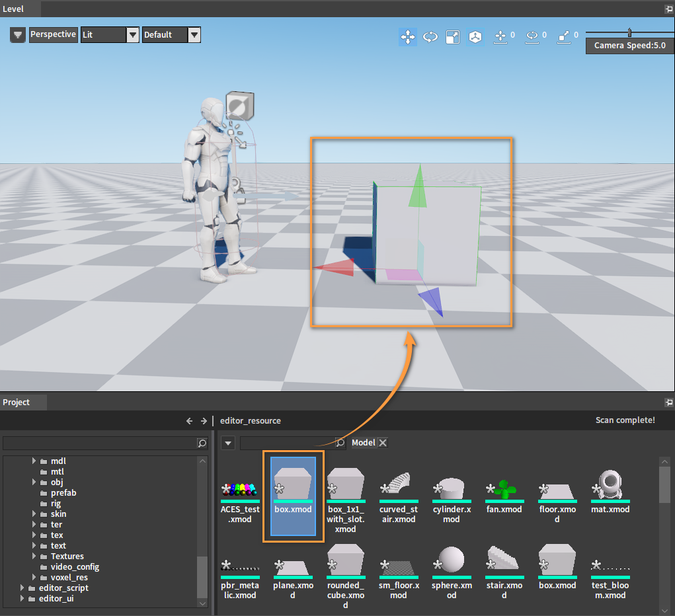Select the Rotate tool in viewport toolbar
Image resolution: width=675 pixels, height=616 pixels.
coord(430,37)
